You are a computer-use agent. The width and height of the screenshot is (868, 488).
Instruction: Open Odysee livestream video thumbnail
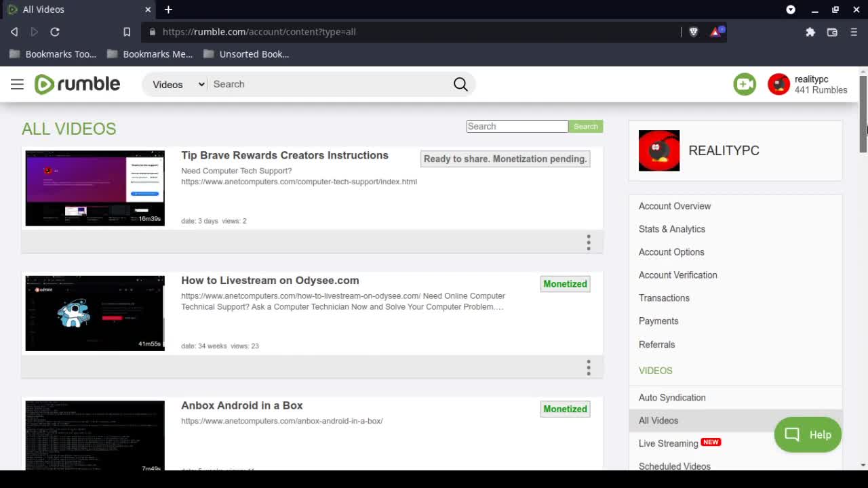click(95, 313)
